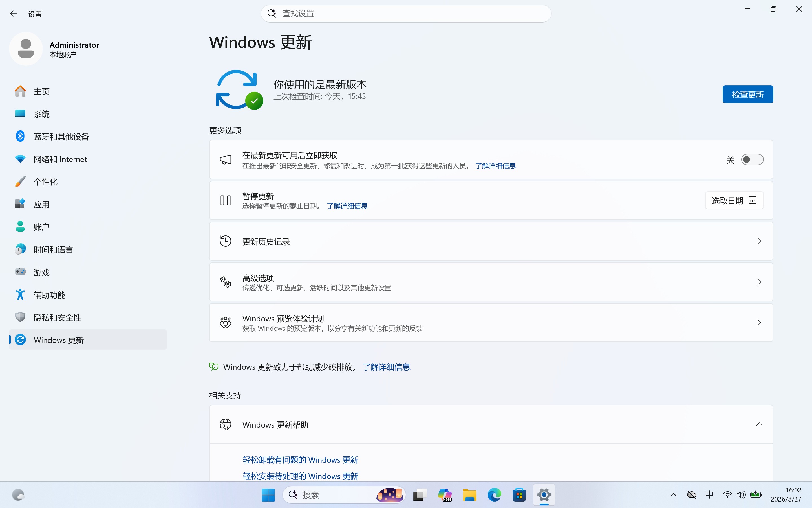
Task: Click the gears icon for 高级选项
Action: 226,282
